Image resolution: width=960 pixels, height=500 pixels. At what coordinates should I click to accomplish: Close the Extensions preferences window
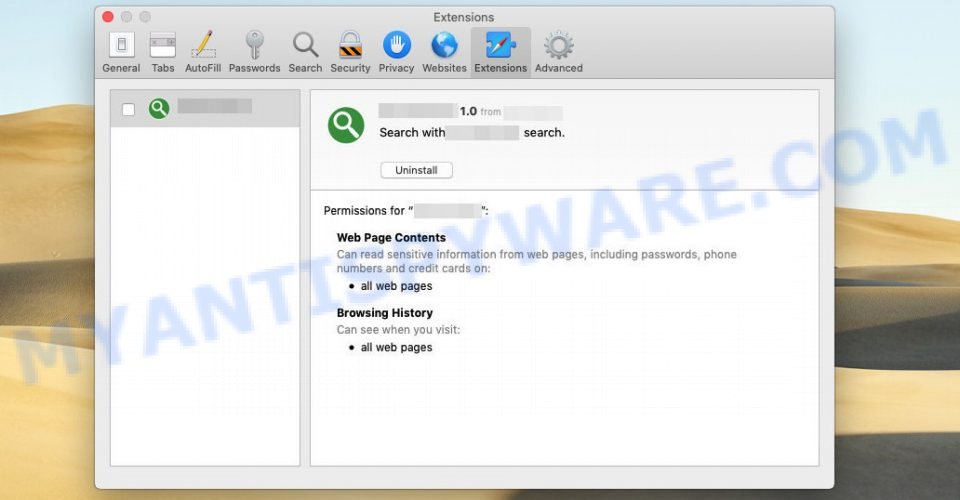[108, 17]
